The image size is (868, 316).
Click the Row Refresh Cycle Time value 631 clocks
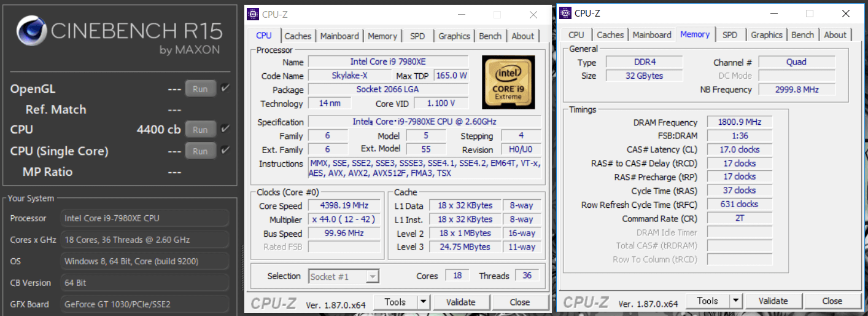pos(740,204)
